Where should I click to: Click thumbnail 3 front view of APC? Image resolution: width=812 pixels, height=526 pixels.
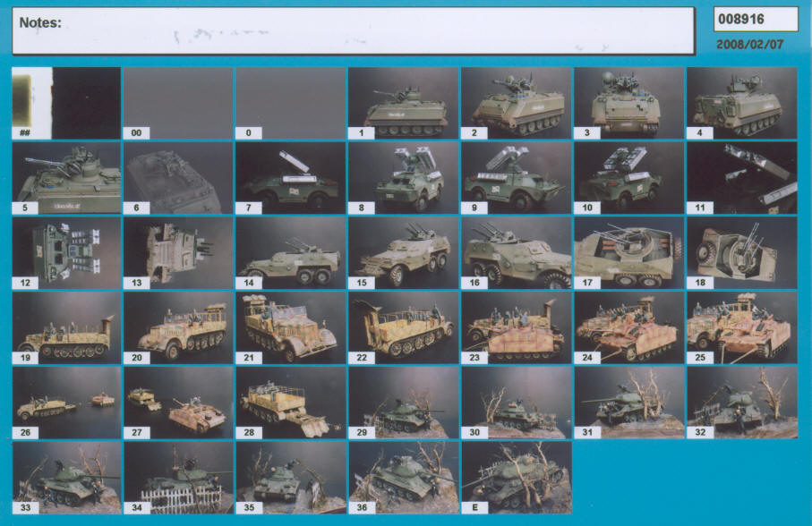628,103
